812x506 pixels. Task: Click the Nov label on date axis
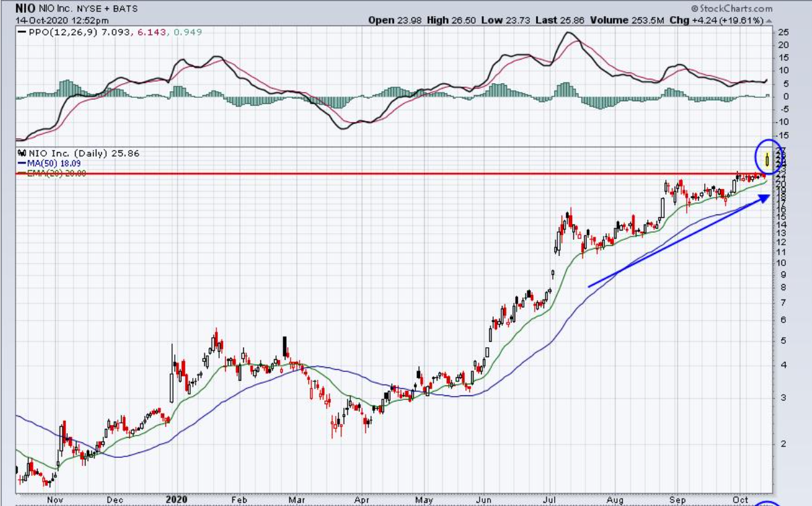pyautogui.click(x=55, y=500)
